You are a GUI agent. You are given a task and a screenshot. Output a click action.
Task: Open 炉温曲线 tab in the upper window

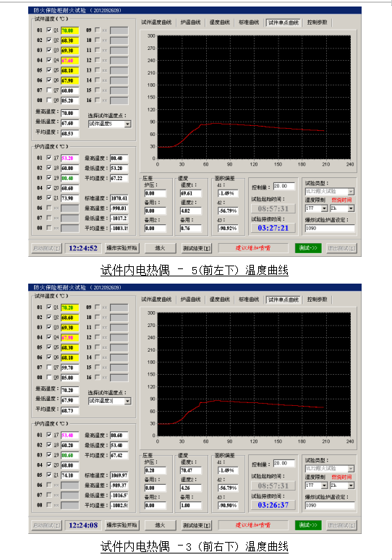(x=190, y=22)
